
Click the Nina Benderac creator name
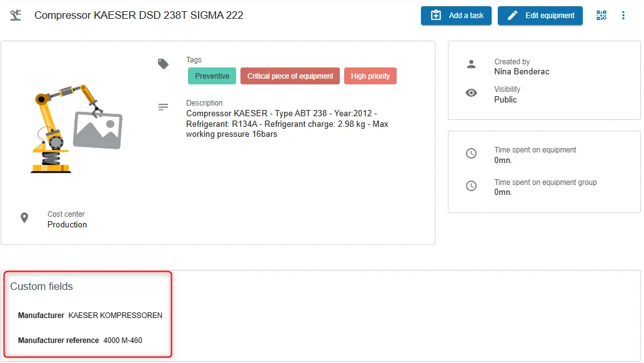tap(522, 71)
